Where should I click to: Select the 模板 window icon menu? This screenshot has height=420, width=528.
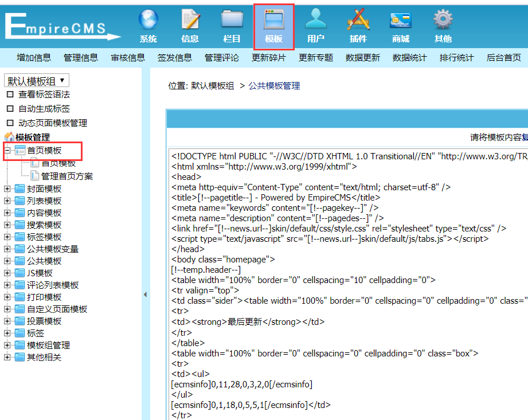[x=274, y=26]
